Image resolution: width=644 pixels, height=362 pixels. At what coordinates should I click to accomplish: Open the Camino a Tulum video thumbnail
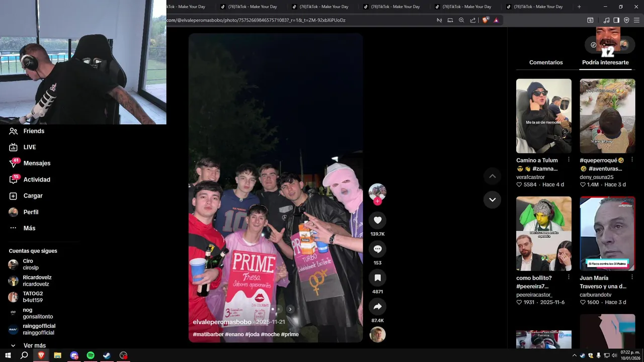pyautogui.click(x=544, y=116)
